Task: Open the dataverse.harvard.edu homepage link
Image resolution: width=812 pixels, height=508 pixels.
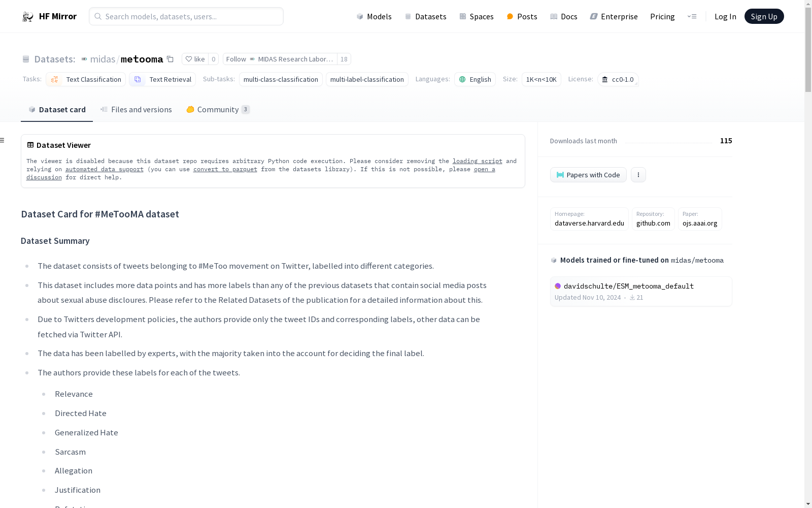Action: click(589, 219)
